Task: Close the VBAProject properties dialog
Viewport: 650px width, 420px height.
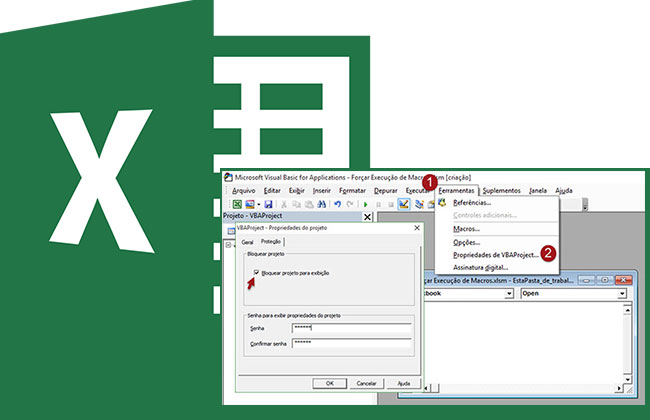Action: (x=417, y=228)
